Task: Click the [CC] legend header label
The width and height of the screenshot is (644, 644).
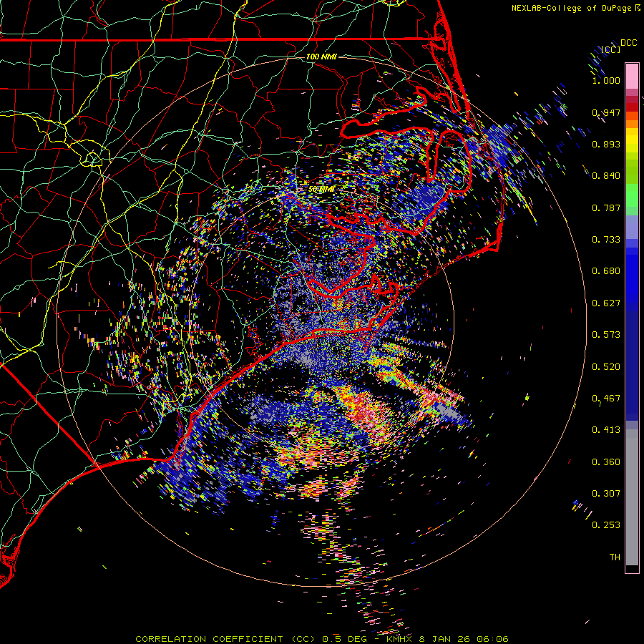Action: coord(611,49)
